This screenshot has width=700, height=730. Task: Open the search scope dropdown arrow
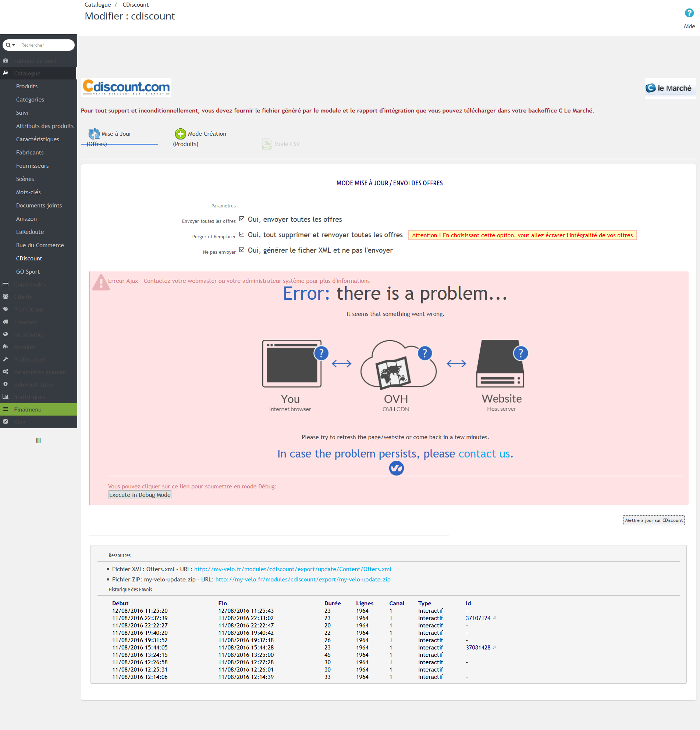[14, 45]
